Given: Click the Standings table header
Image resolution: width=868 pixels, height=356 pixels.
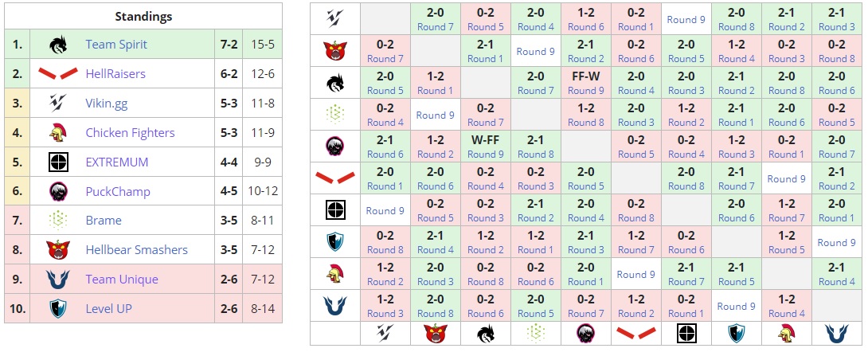Looking at the screenshot, I should point(143,16).
